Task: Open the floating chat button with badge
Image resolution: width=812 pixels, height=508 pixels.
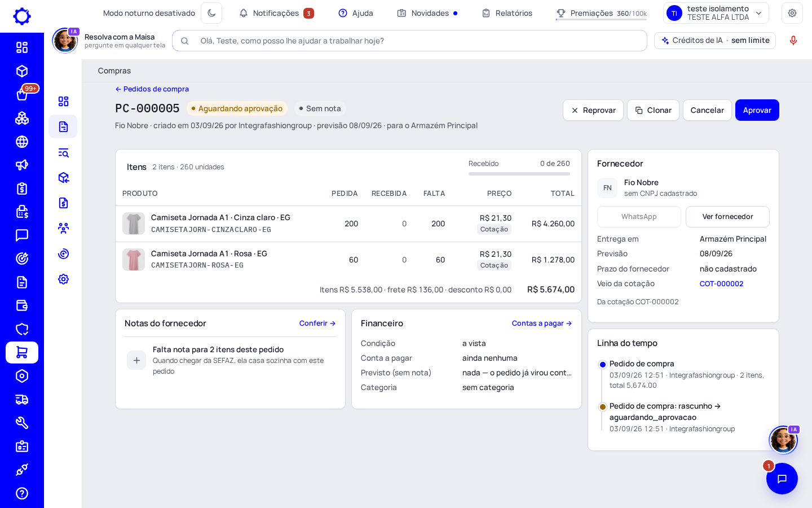Action: click(782, 479)
